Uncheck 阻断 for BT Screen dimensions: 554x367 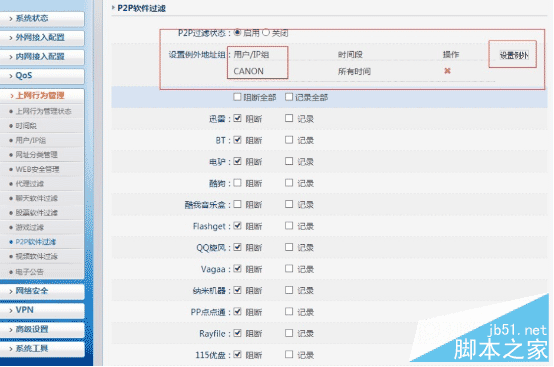click(x=237, y=140)
